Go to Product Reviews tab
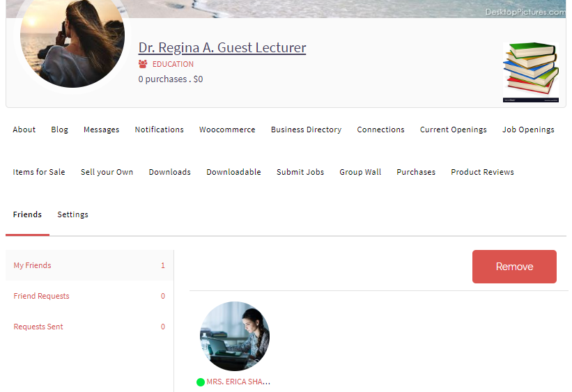This screenshot has width=572, height=392. tap(482, 172)
